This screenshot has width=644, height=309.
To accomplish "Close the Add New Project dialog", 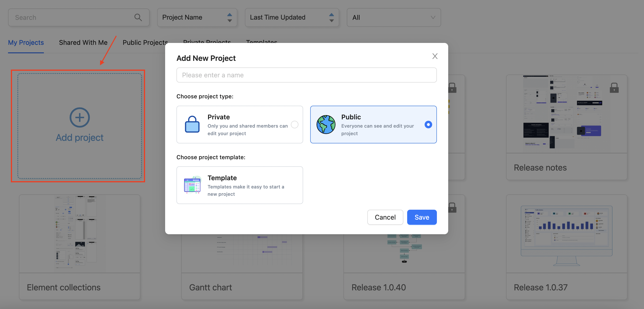I will click(x=435, y=56).
